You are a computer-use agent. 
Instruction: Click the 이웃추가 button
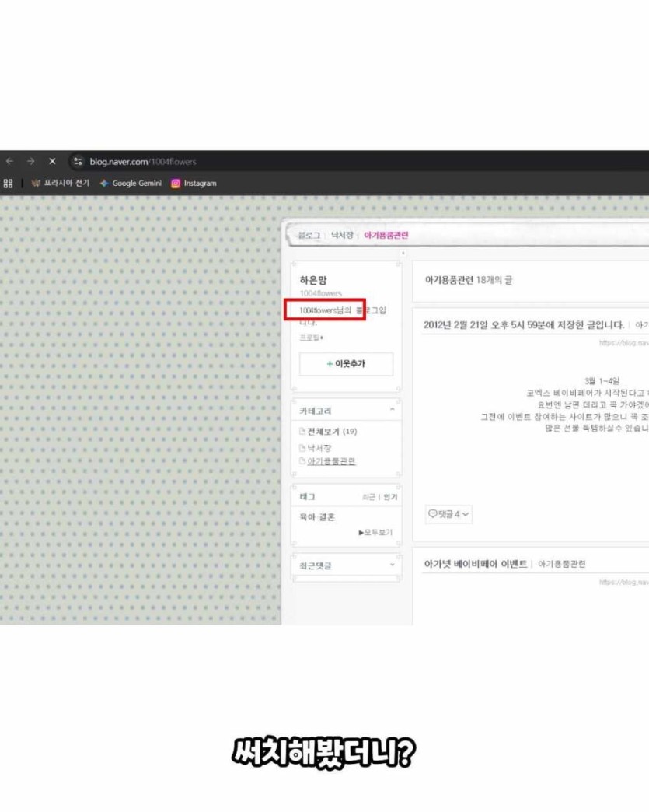[x=346, y=364]
